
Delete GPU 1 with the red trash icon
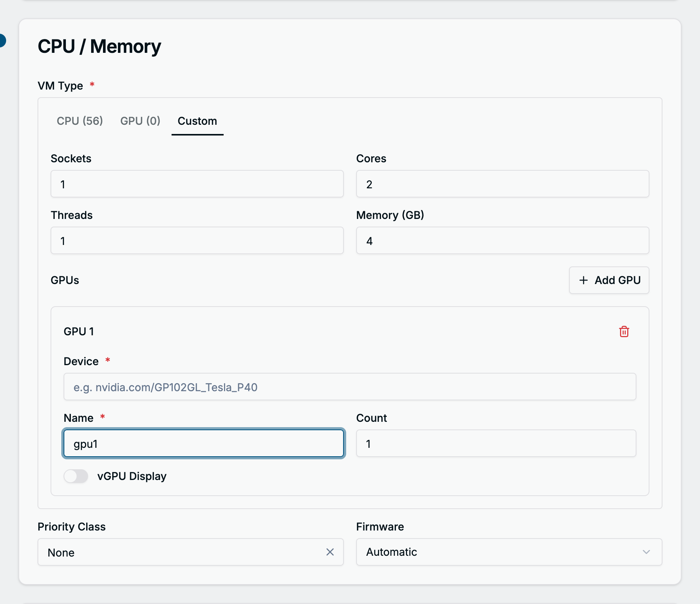click(x=624, y=331)
